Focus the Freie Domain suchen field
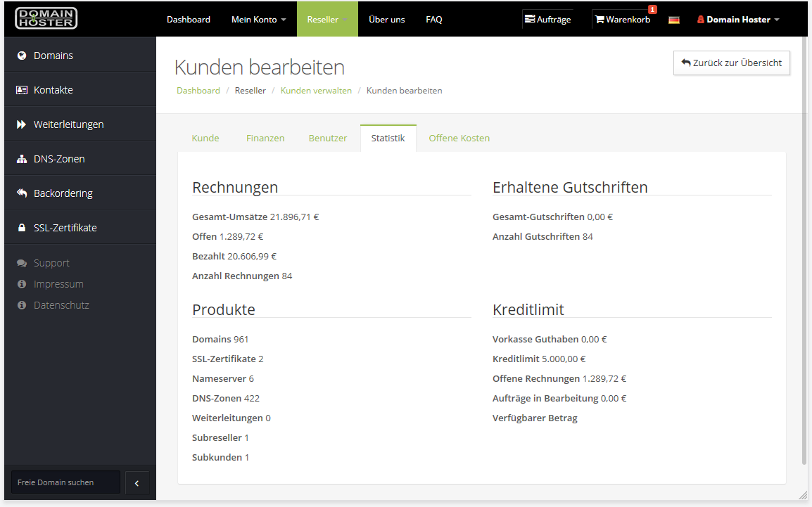The width and height of the screenshot is (812, 507). pyautogui.click(x=65, y=482)
